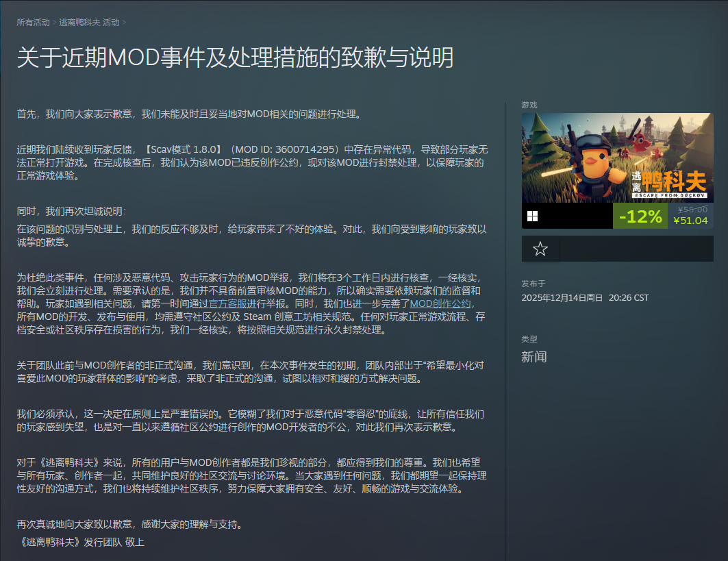Open the 逃离鸭科夫 game capsule image
728x561 pixels.
(x=618, y=158)
